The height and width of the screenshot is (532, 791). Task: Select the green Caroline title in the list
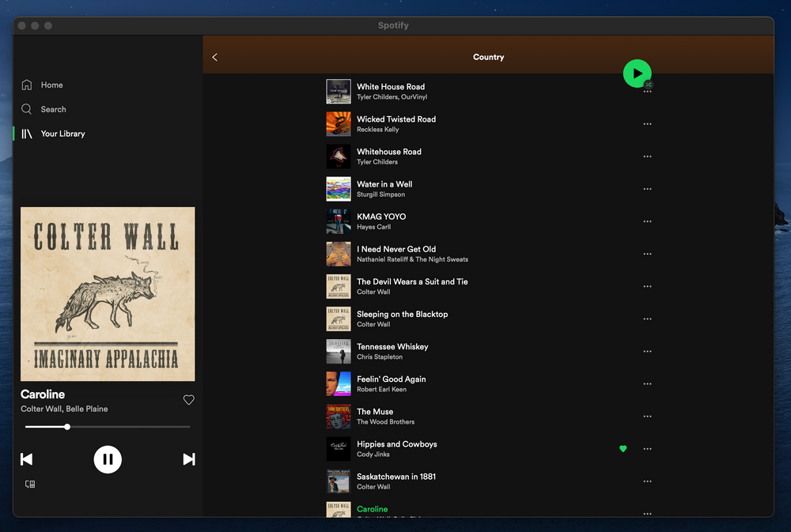click(373, 509)
